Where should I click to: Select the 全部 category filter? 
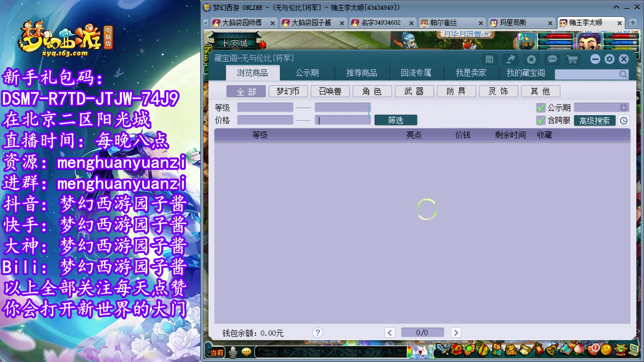point(246,91)
